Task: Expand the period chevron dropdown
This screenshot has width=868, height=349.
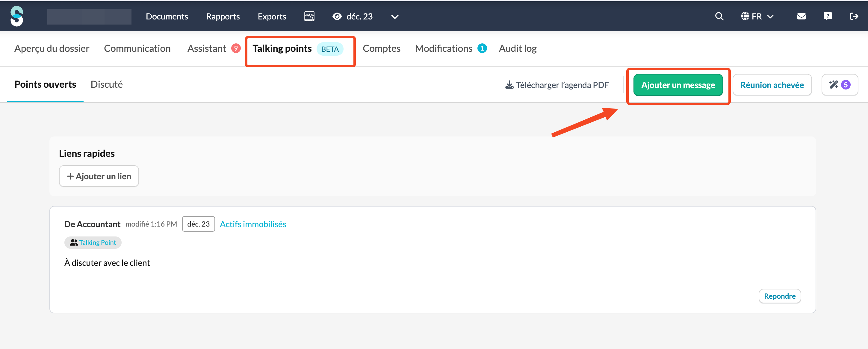Action: tap(394, 16)
